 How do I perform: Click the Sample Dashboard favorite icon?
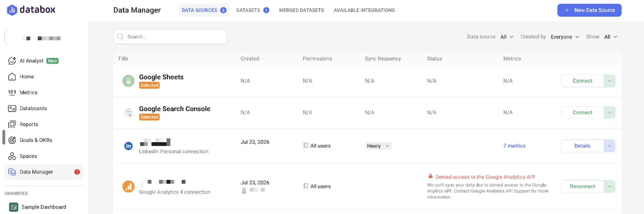click(14, 207)
